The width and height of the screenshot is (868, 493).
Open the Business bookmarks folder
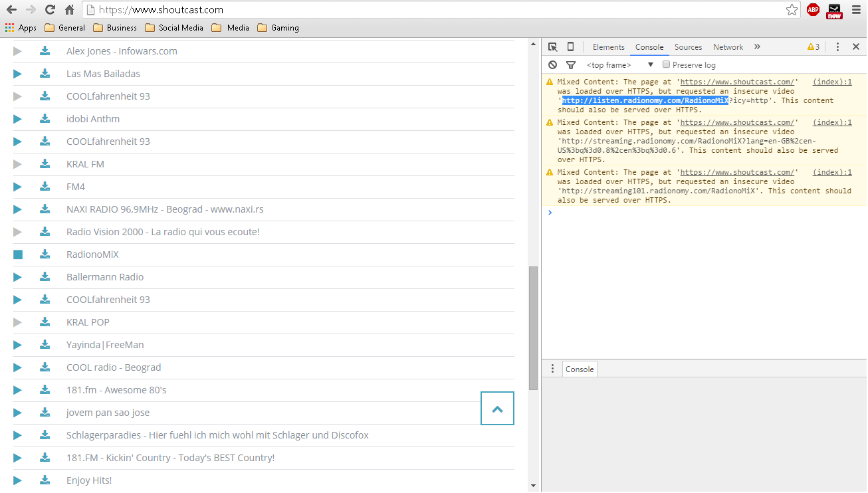pyautogui.click(x=115, y=28)
